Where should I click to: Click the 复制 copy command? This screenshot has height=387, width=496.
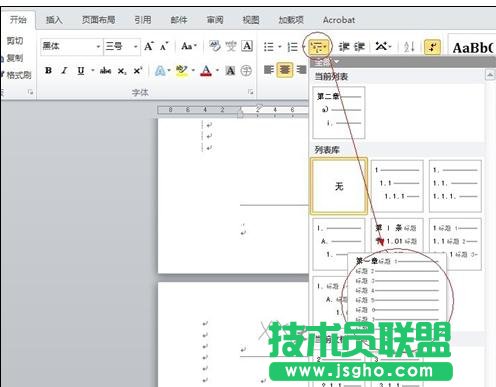pos(15,58)
